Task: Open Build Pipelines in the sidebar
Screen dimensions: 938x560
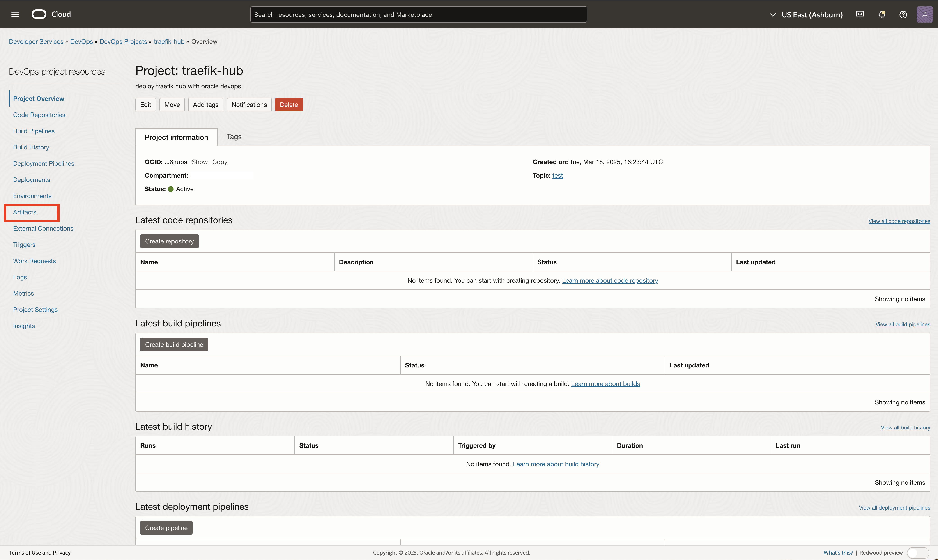Action: point(34,131)
